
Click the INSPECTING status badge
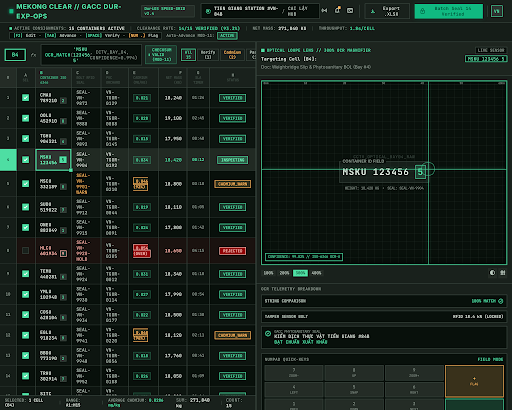[x=232, y=160]
